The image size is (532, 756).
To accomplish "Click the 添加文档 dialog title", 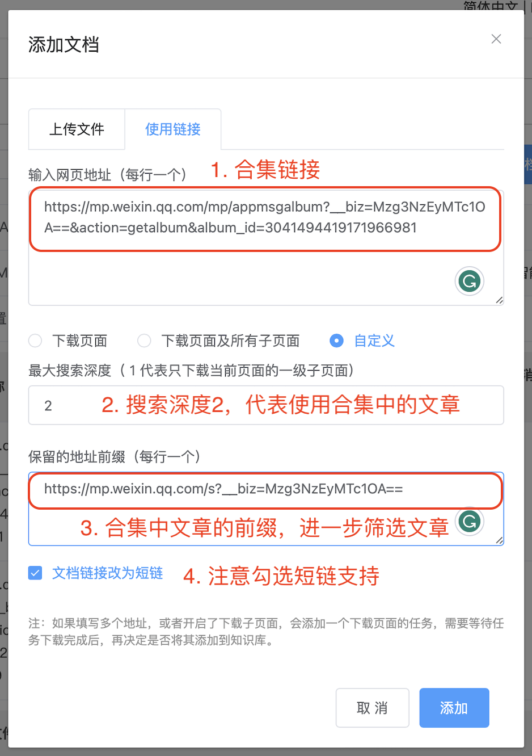I will (x=64, y=44).
